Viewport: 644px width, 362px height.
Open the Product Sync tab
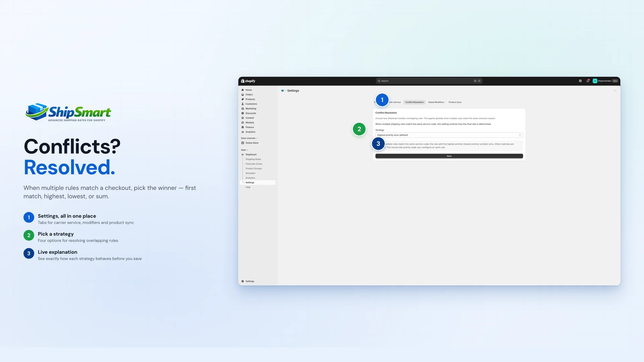[455, 102]
